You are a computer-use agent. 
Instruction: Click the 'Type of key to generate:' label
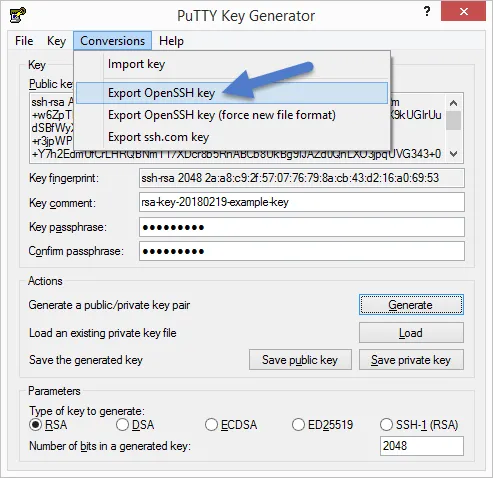click(x=87, y=411)
